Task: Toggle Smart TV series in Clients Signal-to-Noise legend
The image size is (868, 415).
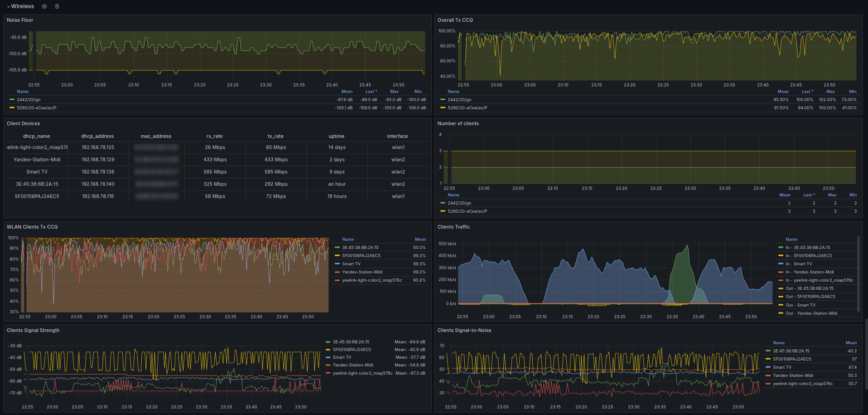Action: (782, 367)
